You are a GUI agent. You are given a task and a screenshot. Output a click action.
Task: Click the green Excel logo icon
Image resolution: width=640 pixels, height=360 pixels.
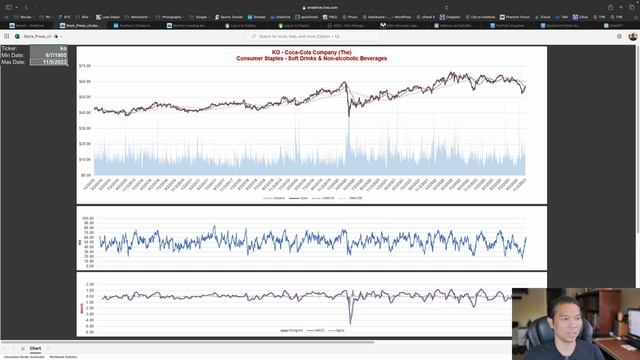pyautogui.click(x=17, y=36)
